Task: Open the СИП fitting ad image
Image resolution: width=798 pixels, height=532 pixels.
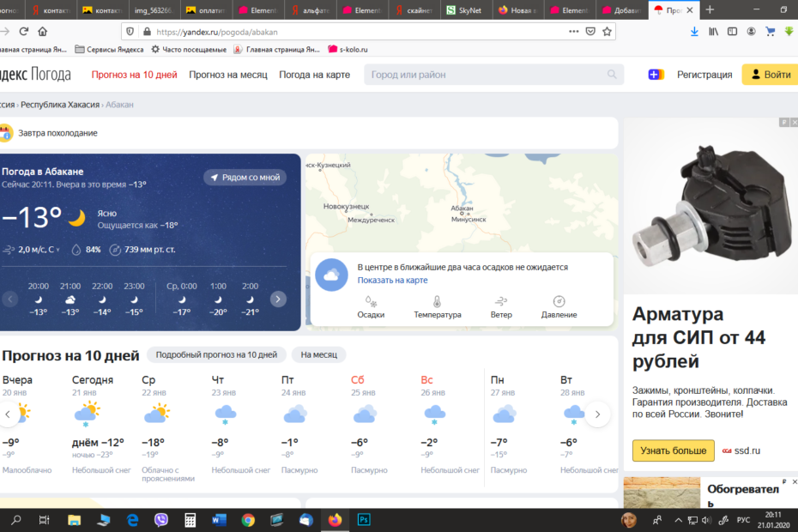Action: pos(710,206)
